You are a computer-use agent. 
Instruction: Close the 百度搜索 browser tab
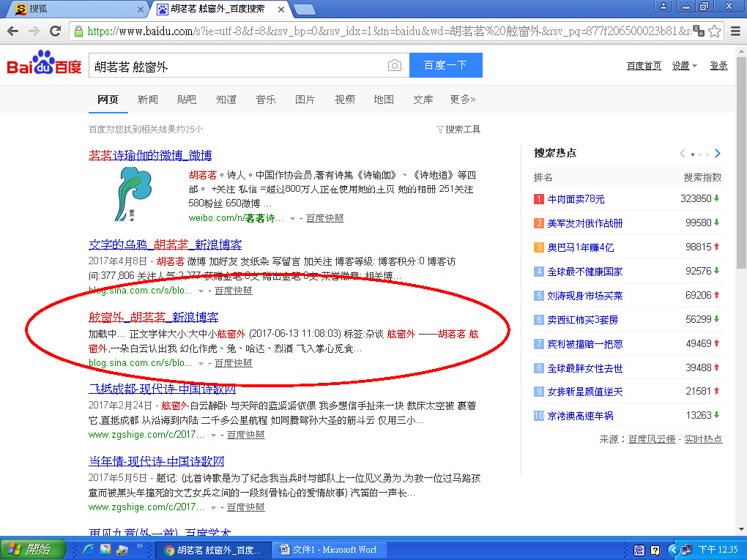(281, 9)
